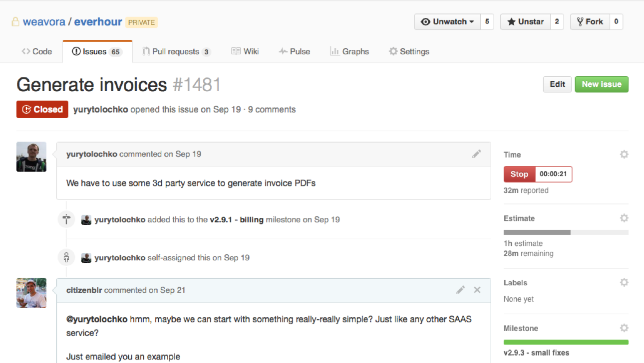This screenshot has width=644, height=363.
Task: Open Estimate section gear settings
Action: coord(624,218)
